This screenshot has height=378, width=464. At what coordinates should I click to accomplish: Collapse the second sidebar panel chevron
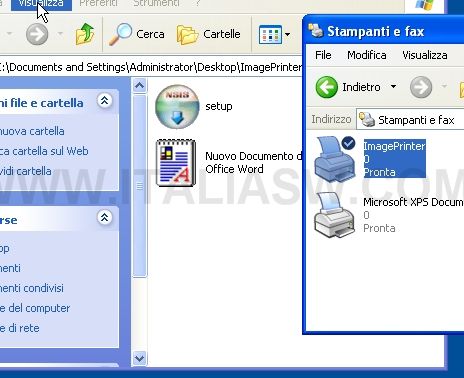point(105,217)
